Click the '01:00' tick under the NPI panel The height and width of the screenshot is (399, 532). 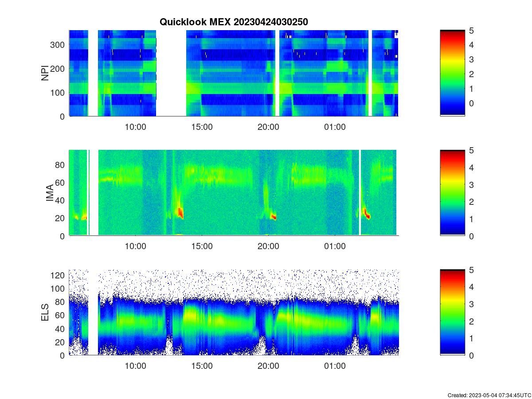click(335, 127)
